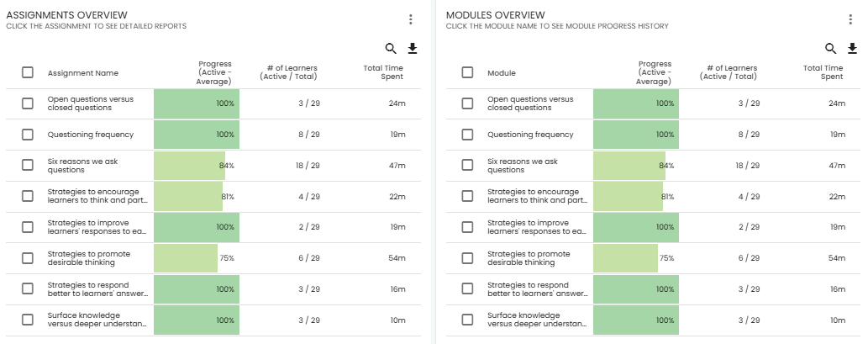Select all modules with header checkbox

coord(468,72)
